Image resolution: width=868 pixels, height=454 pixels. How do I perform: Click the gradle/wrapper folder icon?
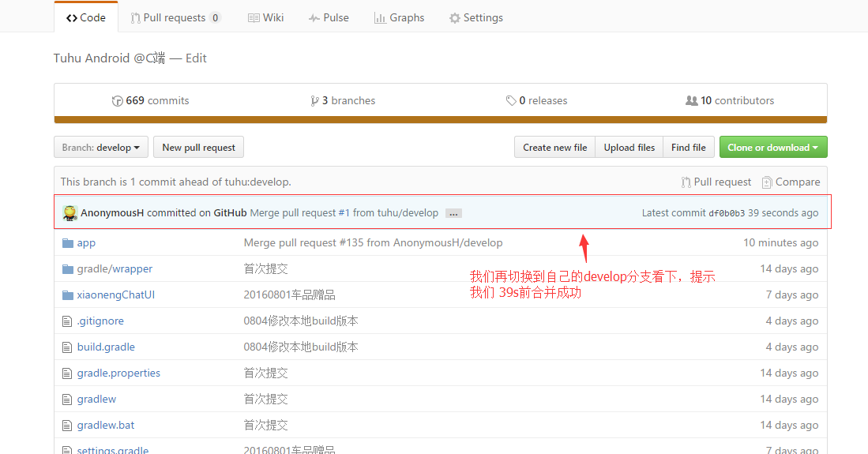(x=68, y=269)
